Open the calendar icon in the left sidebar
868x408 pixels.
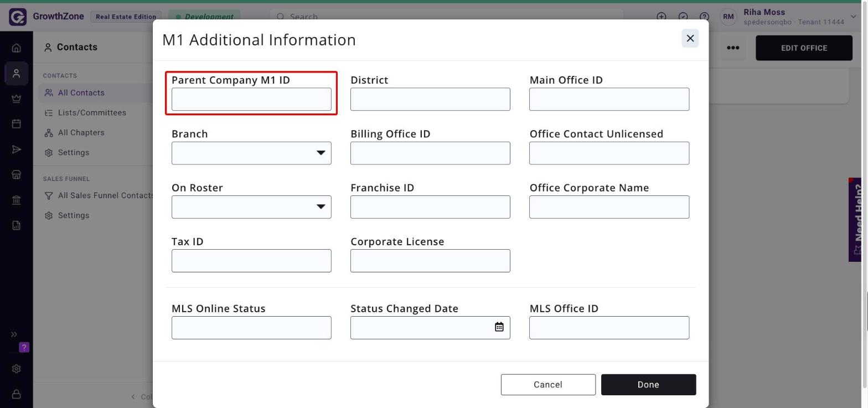point(17,123)
